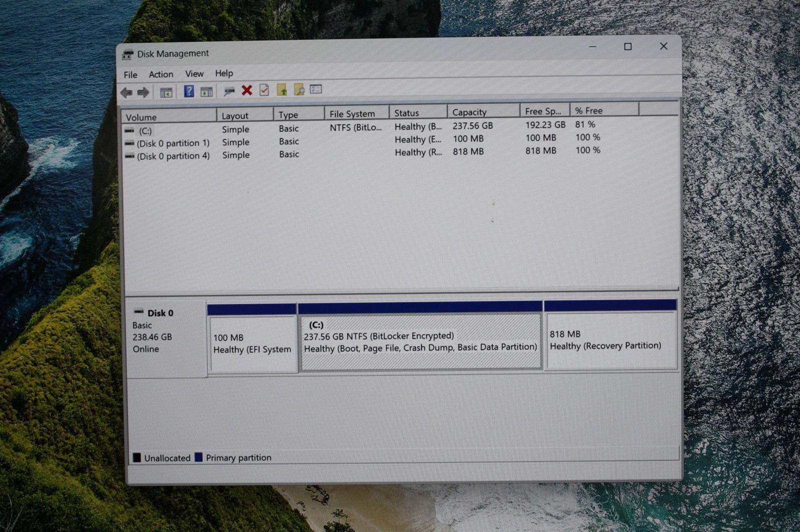Click the Forward arrow in the toolbar
Image resolution: width=800 pixels, height=532 pixels.
(x=144, y=92)
